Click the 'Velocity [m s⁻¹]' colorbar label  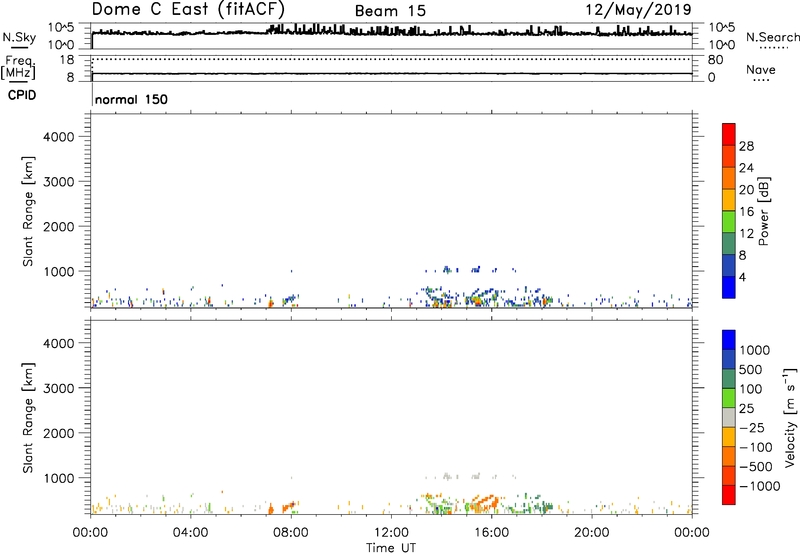790,417
